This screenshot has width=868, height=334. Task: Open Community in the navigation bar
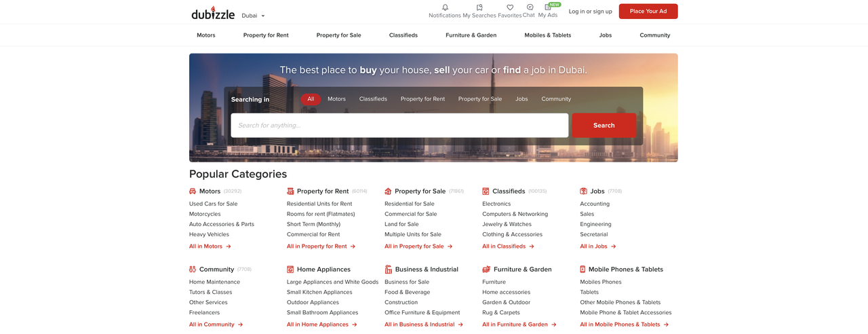click(655, 35)
